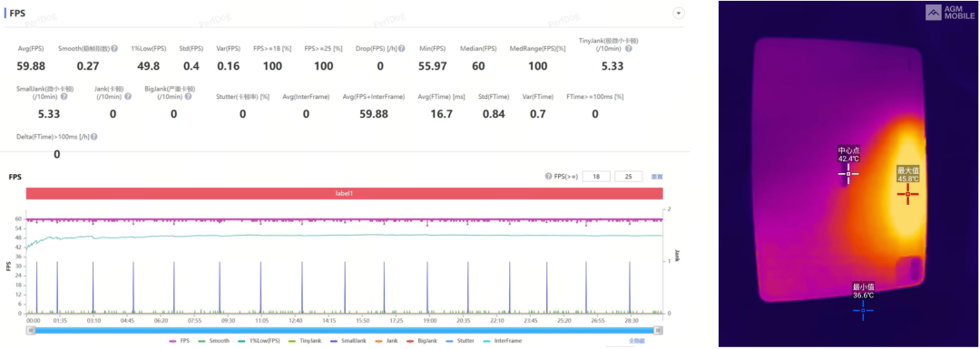Open help icon next to Delta(FTime)>100ms
Viewport: 980px width, 349px height.
coord(94,137)
